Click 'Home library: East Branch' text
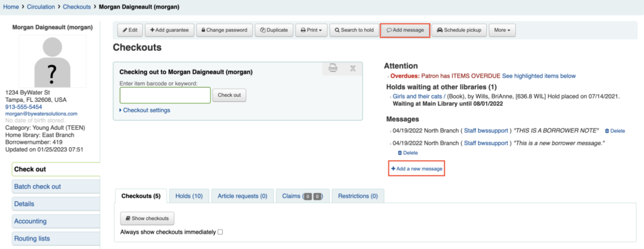The width and height of the screenshot is (644, 249). (40, 135)
